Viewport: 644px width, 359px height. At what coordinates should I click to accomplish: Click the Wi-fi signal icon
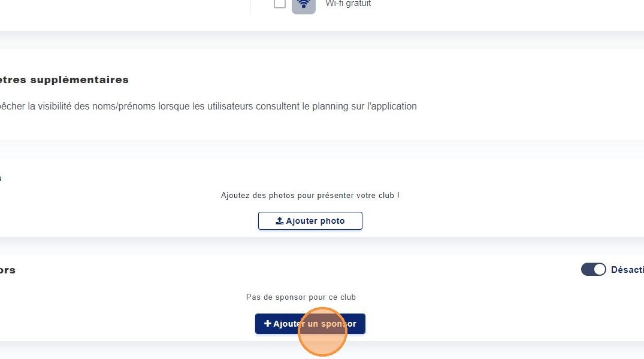304,4
